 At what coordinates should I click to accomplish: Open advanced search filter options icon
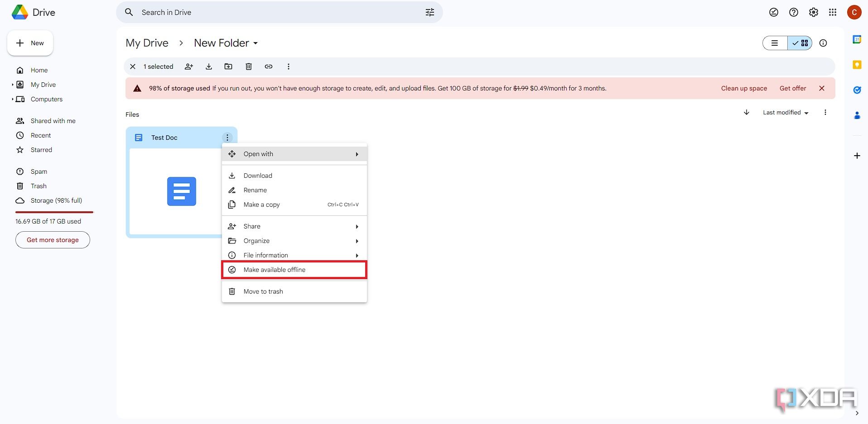tap(430, 12)
